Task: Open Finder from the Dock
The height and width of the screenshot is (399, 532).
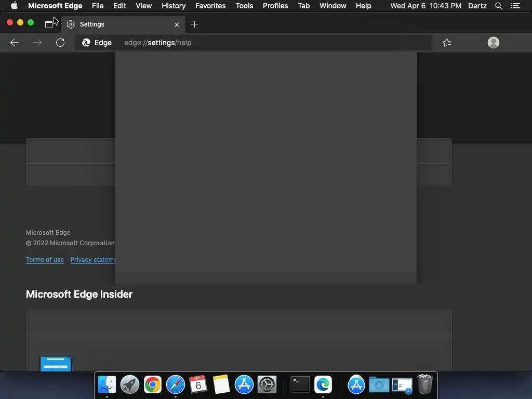Action: coord(107,385)
